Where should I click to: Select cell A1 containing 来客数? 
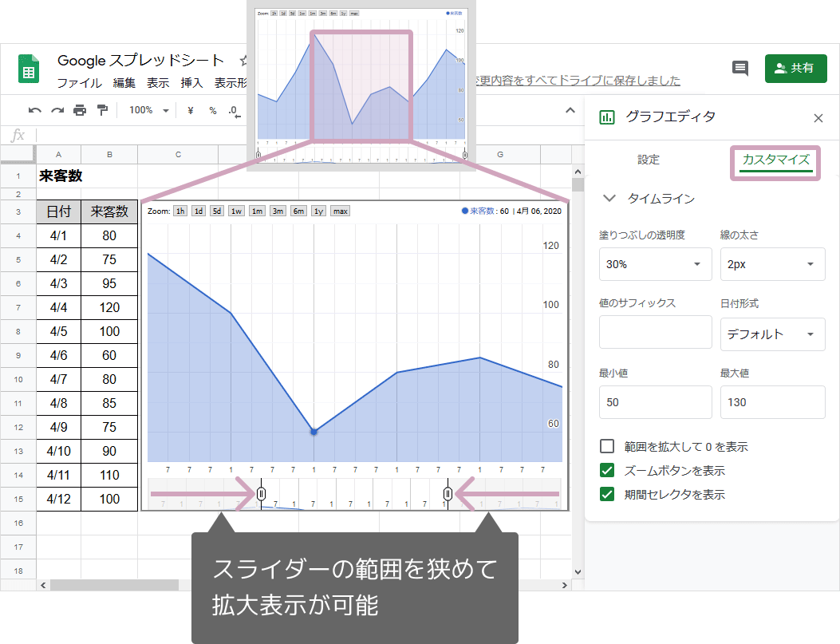pyautogui.click(x=58, y=176)
